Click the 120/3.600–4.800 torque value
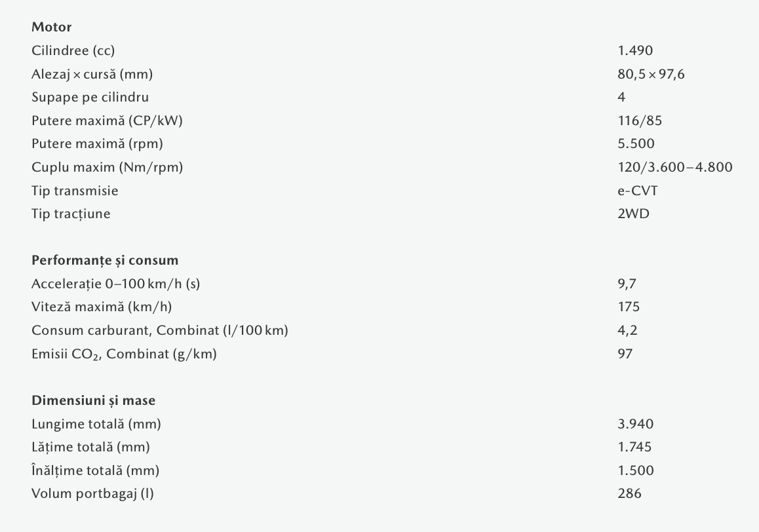This screenshot has width=759, height=532. click(x=674, y=167)
